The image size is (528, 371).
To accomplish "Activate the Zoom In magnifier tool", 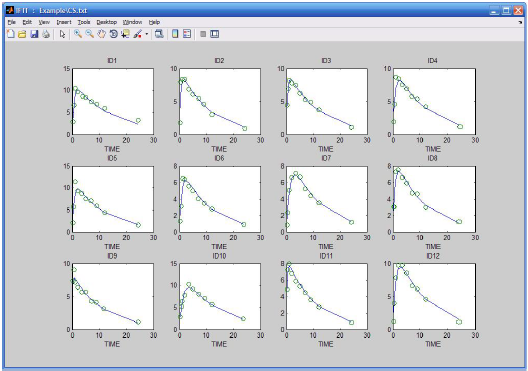I will (x=78, y=34).
